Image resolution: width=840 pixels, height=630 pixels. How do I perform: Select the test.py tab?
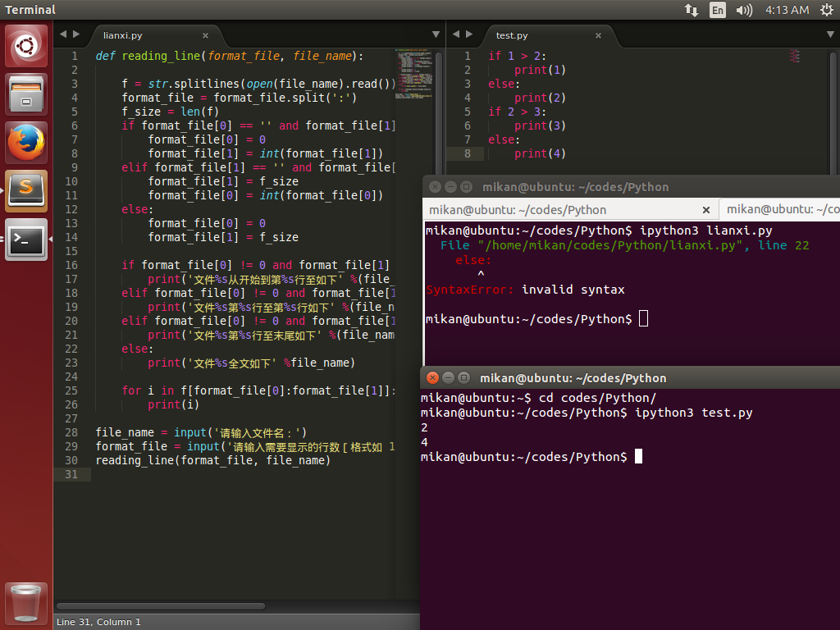[512, 35]
